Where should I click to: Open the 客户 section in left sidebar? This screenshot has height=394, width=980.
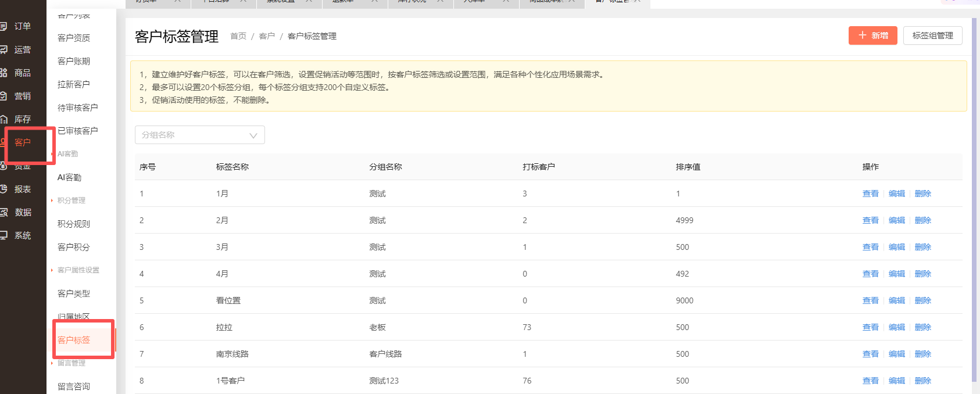[22, 142]
